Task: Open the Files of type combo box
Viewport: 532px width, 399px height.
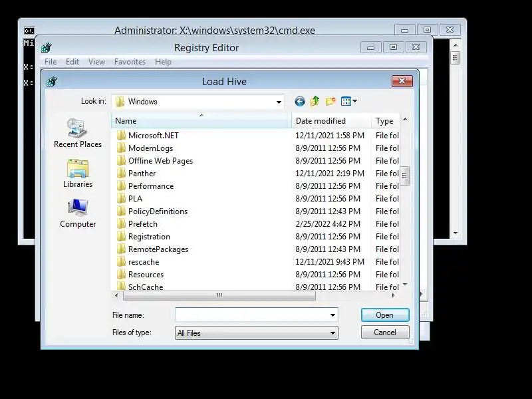Action: (257, 333)
